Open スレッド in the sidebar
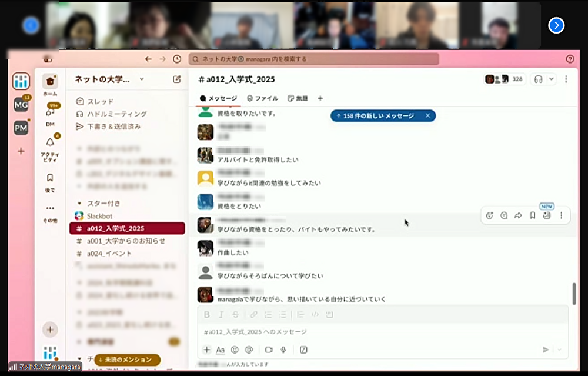This screenshot has height=376, width=588. click(95, 101)
